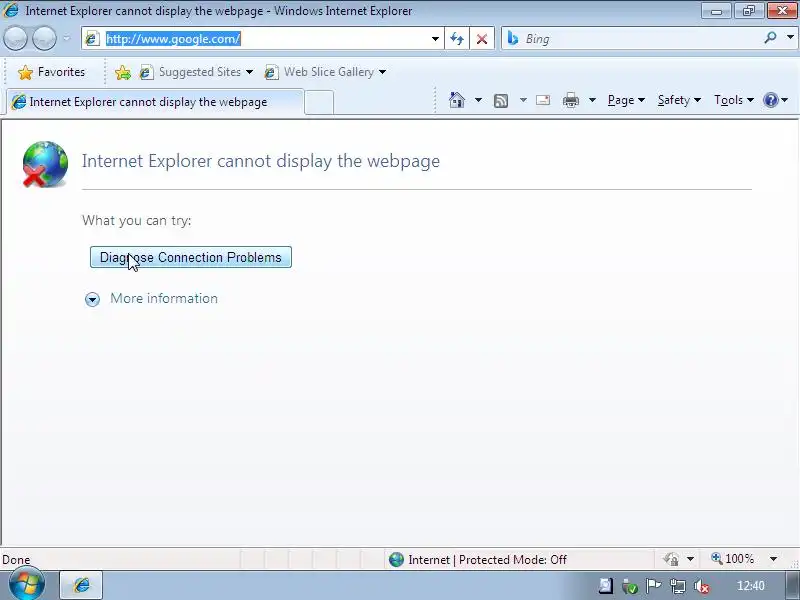This screenshot has width=800, height=600.
Task: Click Diagnose Connection Problems button
Action: [x=191, y=257]
